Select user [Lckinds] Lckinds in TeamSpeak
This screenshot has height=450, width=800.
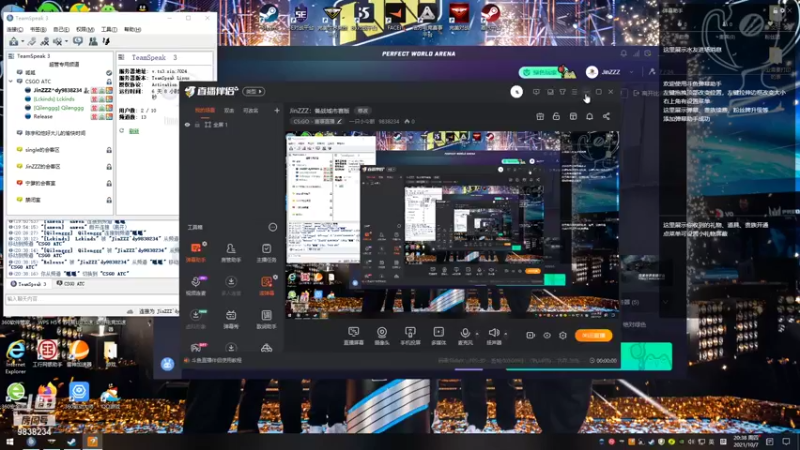click(54, 99)
